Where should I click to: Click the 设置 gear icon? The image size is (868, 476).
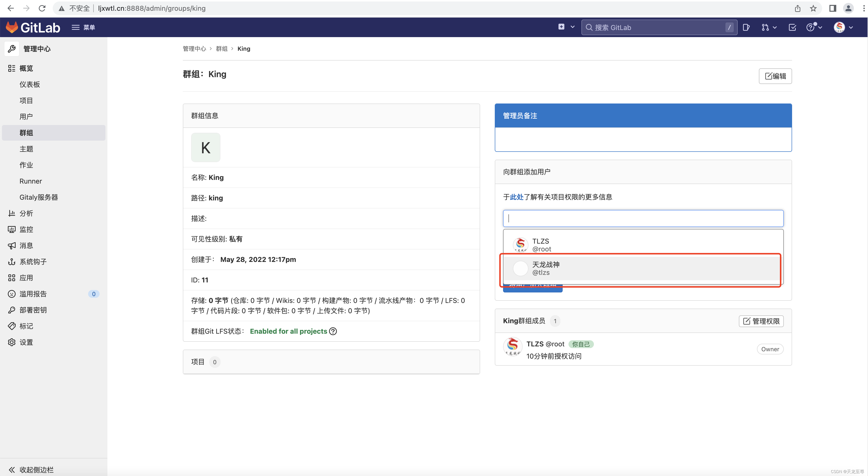[12, 342]
